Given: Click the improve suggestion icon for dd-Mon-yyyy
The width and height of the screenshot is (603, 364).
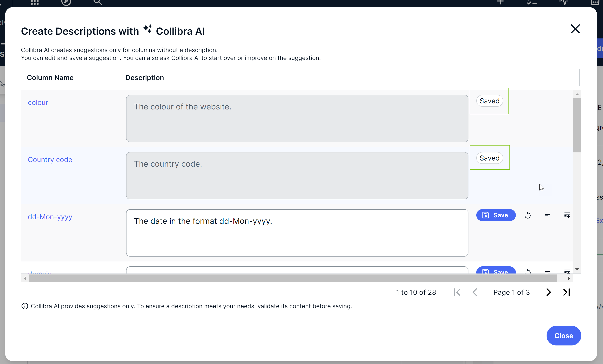Looking at the screenshot, I should (567, 215).
